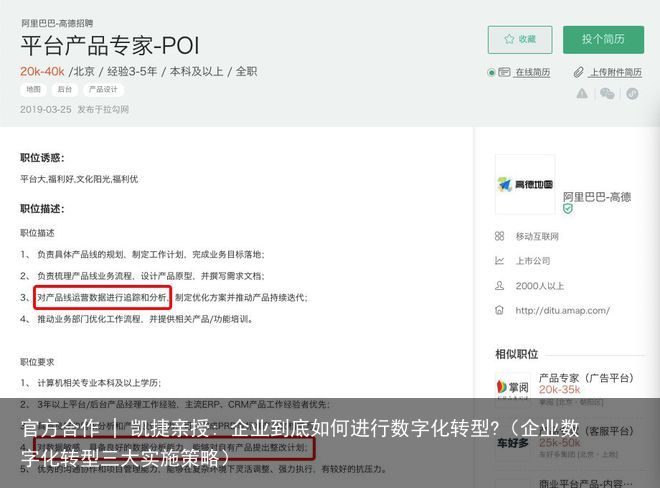This screenshot has width=660, height=488.
Task: Click the 后台 tag
Action: click(x=64, y=89)
